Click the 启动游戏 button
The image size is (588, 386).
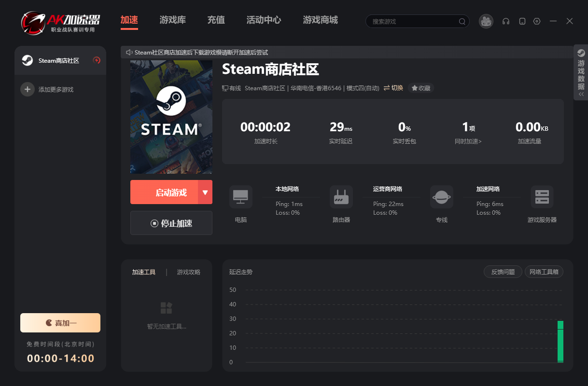[x=164, y=192]
